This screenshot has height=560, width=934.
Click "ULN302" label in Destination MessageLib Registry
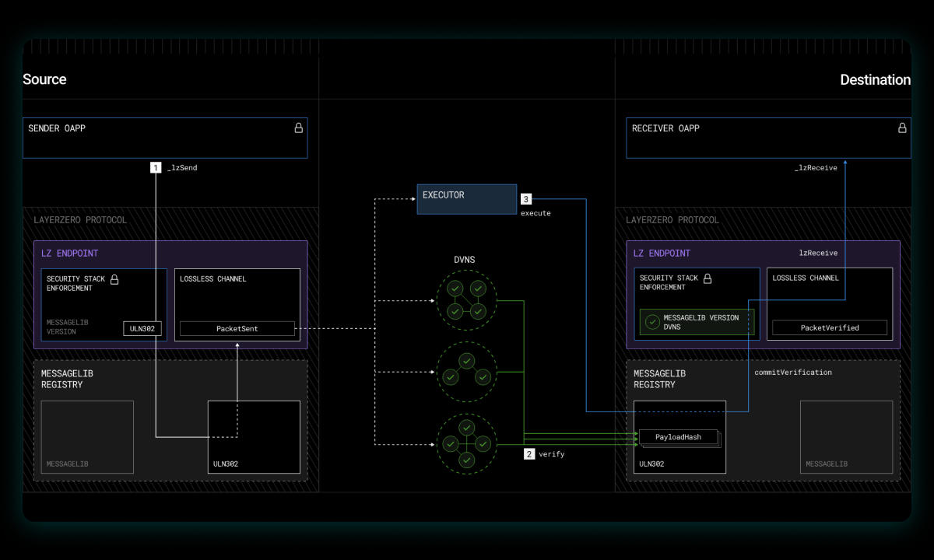(651, 464)
